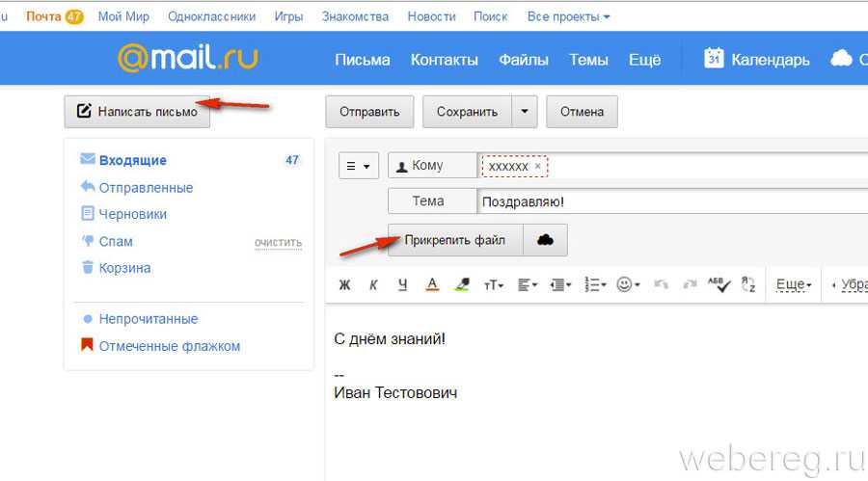The height and width of the screenshot is (481, 868).
Task: Click the Отправить button
Action: coord(369,112)
